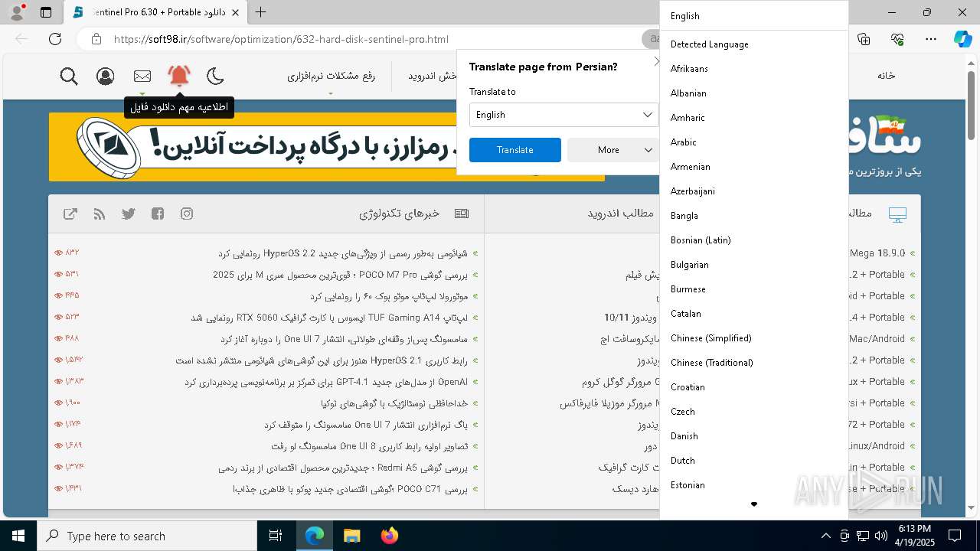
Task: Click the website search magnifier icon
Action: click(69, 76)
